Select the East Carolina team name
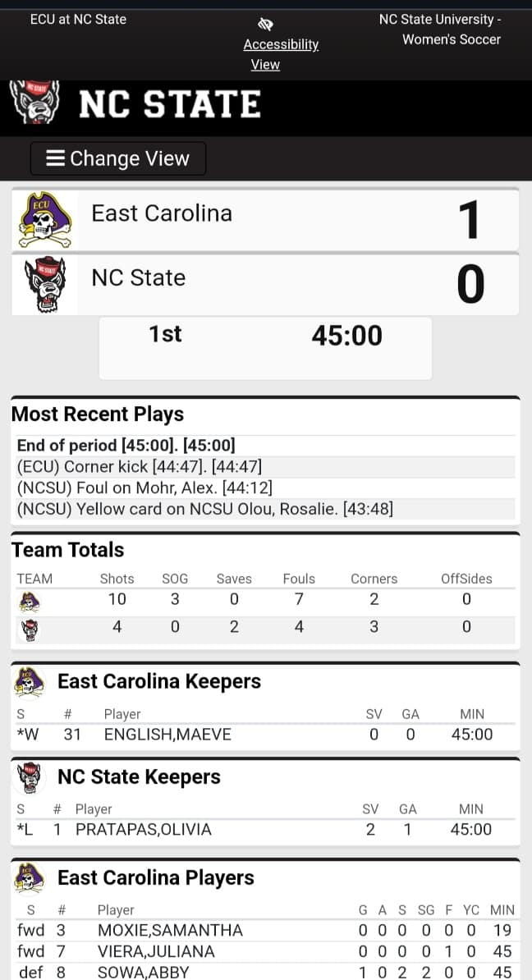The image size is (532, 980). coord(162,213)
